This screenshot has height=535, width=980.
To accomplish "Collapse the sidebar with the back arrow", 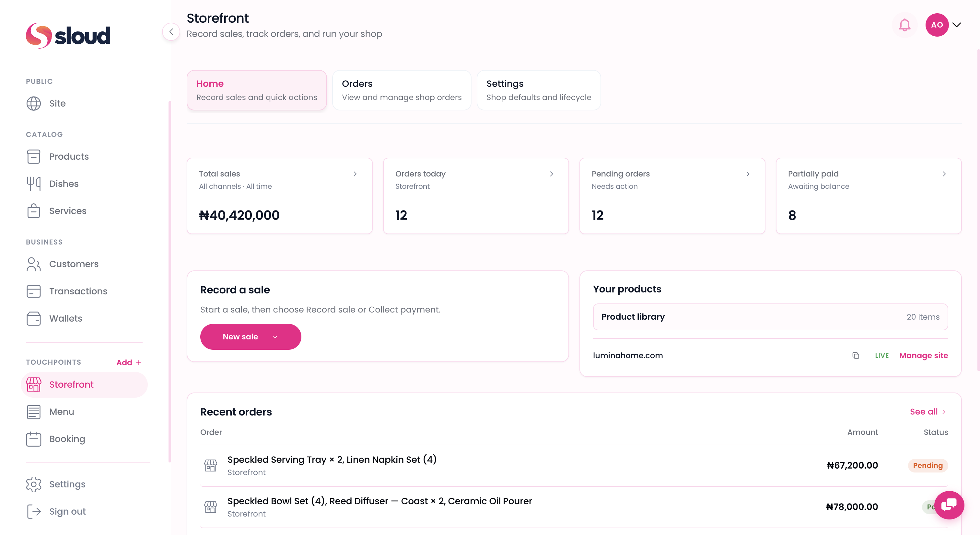I will point(171,32).
